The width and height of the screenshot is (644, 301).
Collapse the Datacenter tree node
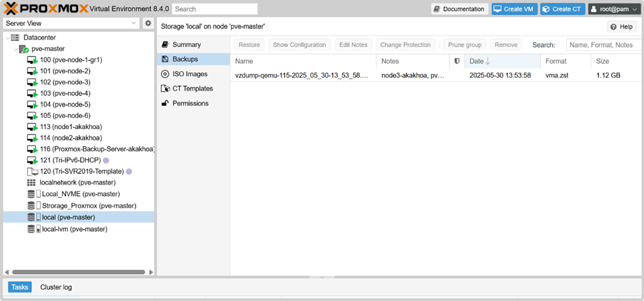coord(7,38)
